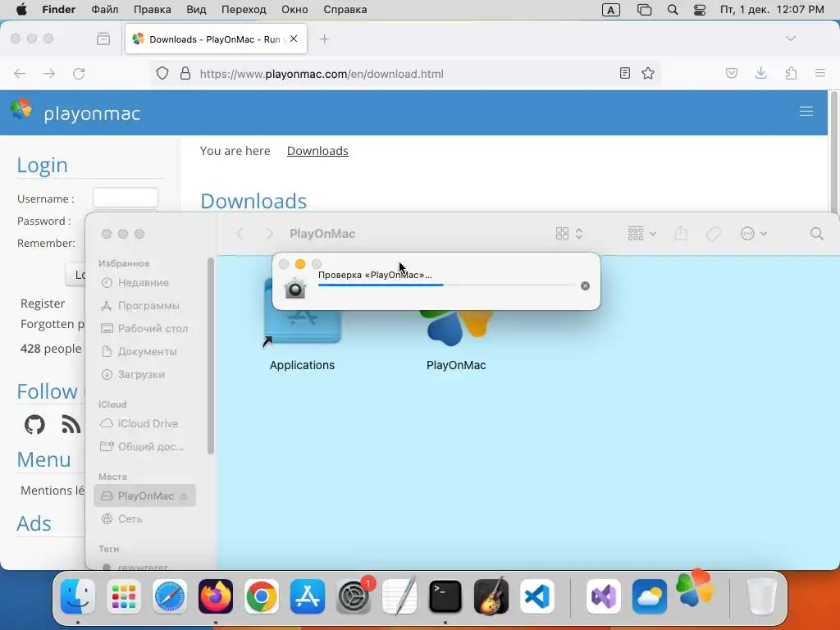Open the browser hamburger application menu
Image resolution: width=840 pixels, height=630 pixels.
[819, 73]
